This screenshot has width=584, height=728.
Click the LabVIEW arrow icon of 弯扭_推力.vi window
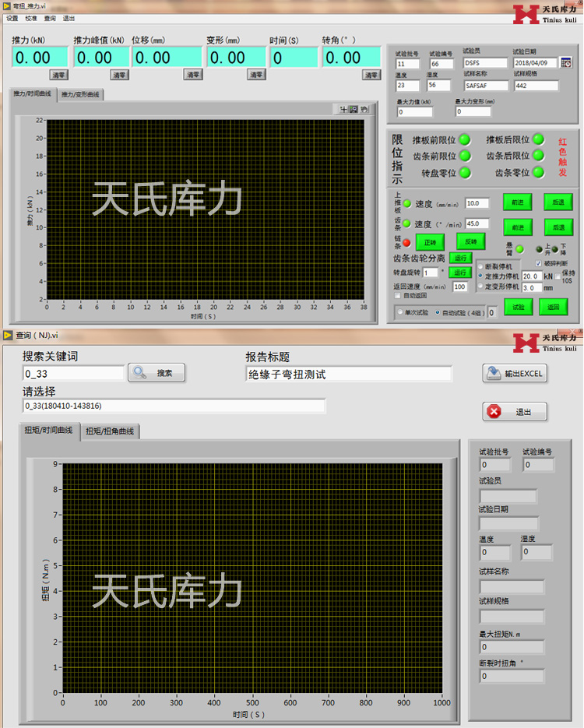7,6
